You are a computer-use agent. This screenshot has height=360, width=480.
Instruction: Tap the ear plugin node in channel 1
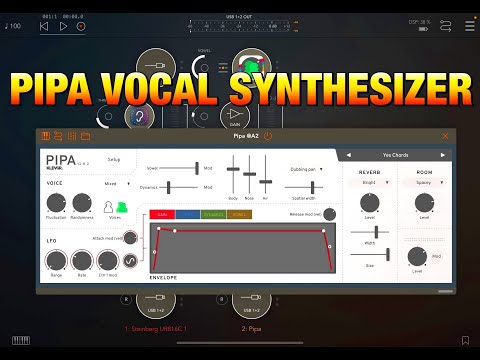point(139,116)
